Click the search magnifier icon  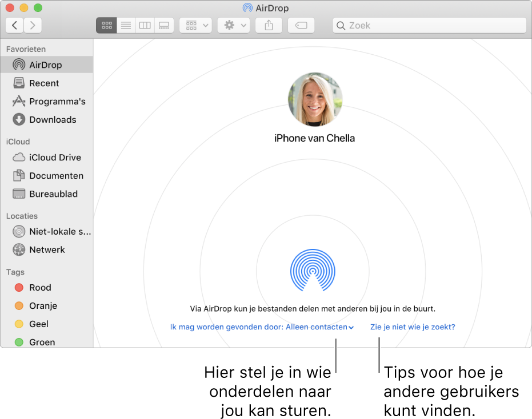click(341, 26)
